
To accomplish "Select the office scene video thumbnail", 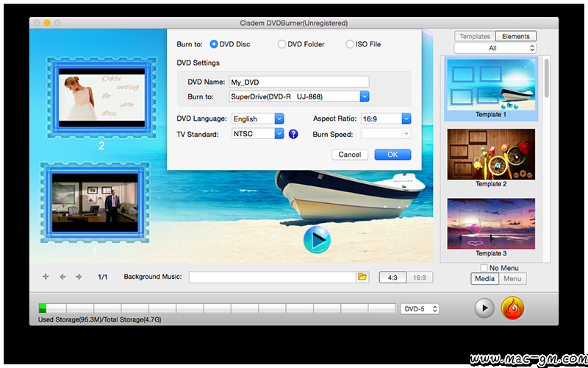I will point(95,203).
